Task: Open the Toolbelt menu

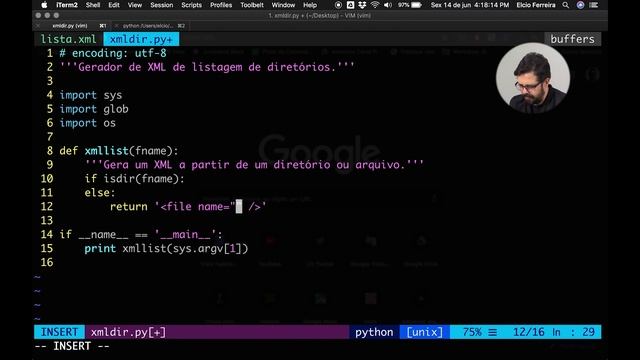Action: (252, 5)
